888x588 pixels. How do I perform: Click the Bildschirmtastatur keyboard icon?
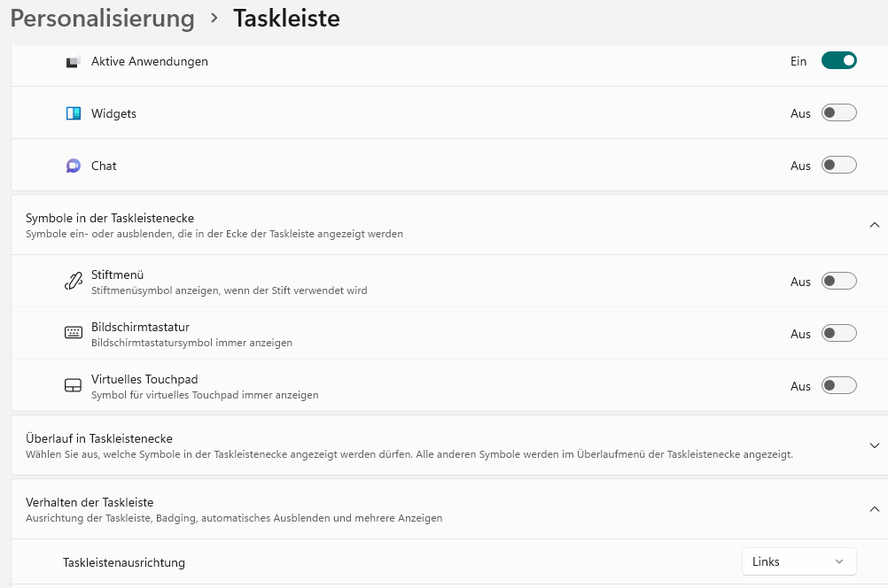point(73,333)
